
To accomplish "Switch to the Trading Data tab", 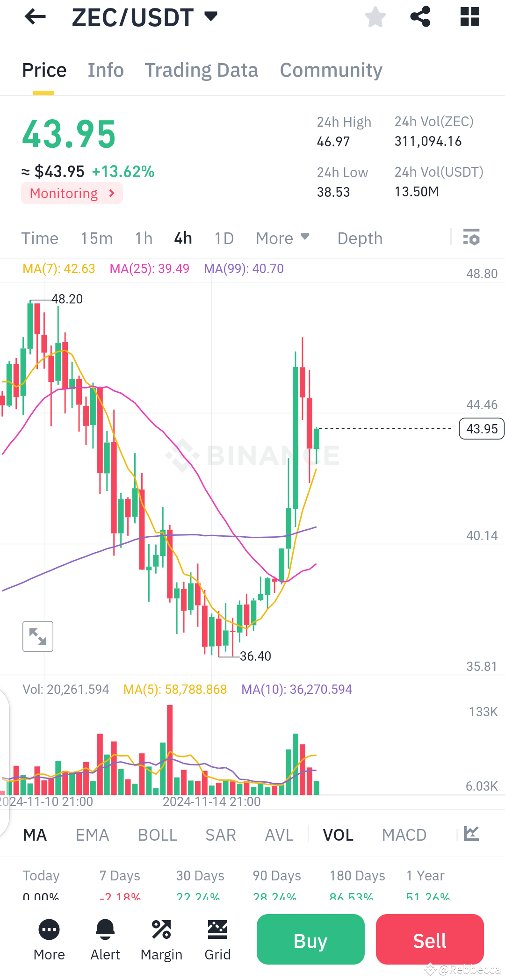I will tap(202, 70).
